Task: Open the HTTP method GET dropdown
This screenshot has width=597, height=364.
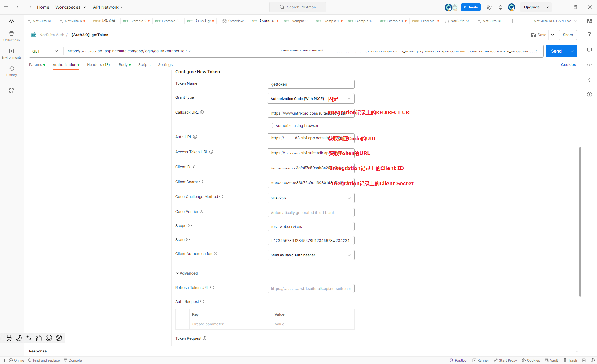Action: click(45, 51)
